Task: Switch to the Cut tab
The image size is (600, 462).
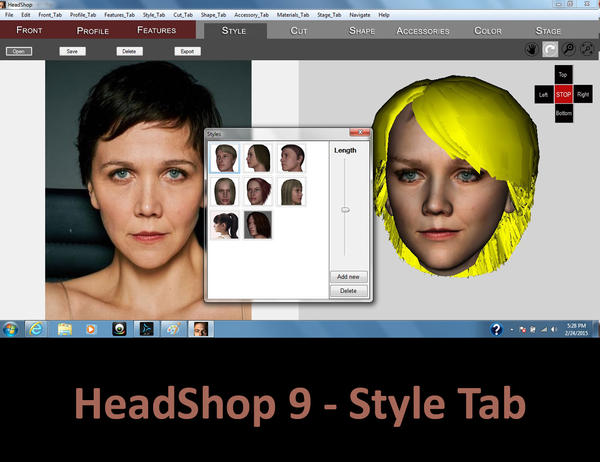Action: click(x=299, y=31)
